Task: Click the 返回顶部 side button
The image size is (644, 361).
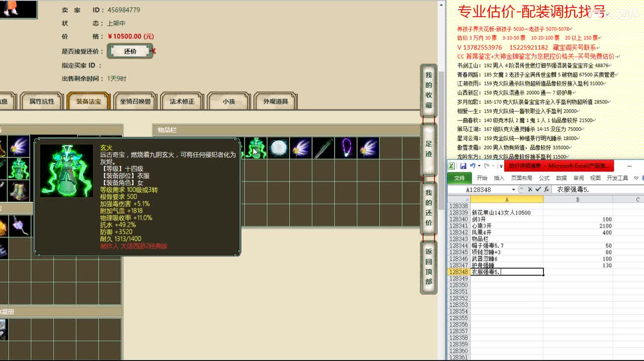Action: click(429, 266)
